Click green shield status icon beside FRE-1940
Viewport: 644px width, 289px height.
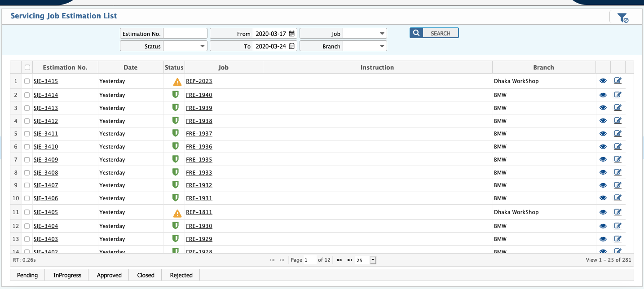point(175,95)
